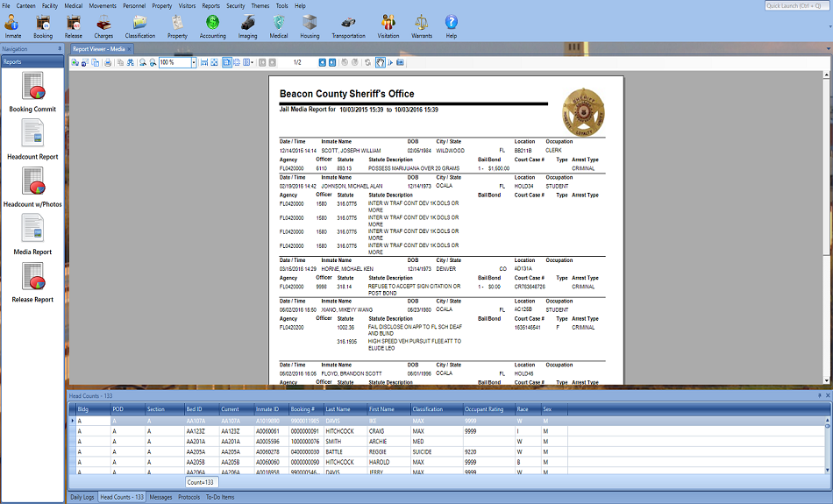Screen dimensions: 833x504
Task: Open the Accounting module
Action: point(212,25)
